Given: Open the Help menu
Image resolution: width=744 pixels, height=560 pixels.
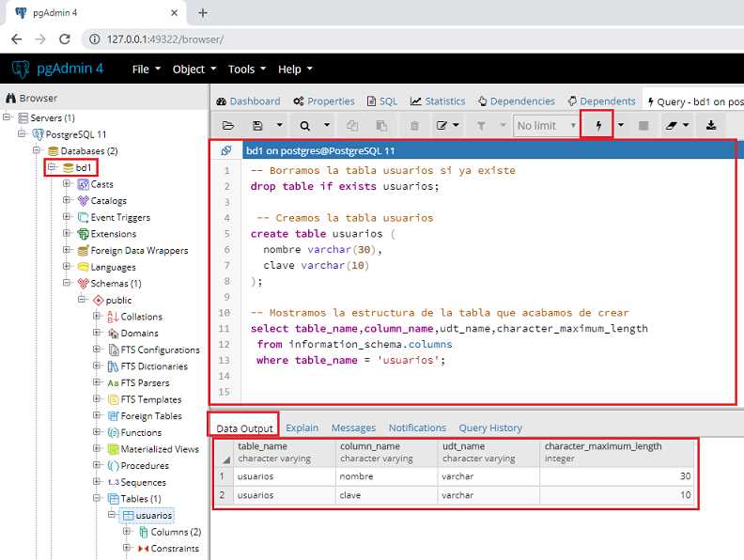Looking at the screenshot, I should coord(295,70).
